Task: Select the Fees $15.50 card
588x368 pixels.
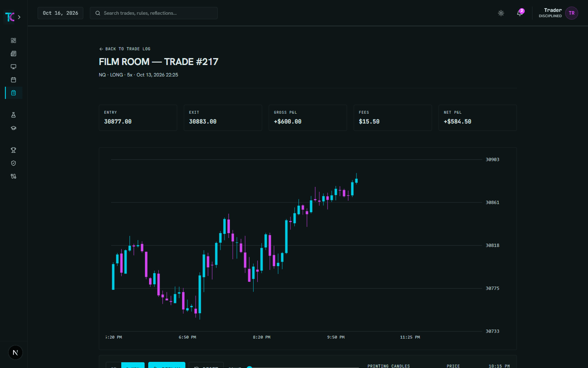Action: coord(393,118)
